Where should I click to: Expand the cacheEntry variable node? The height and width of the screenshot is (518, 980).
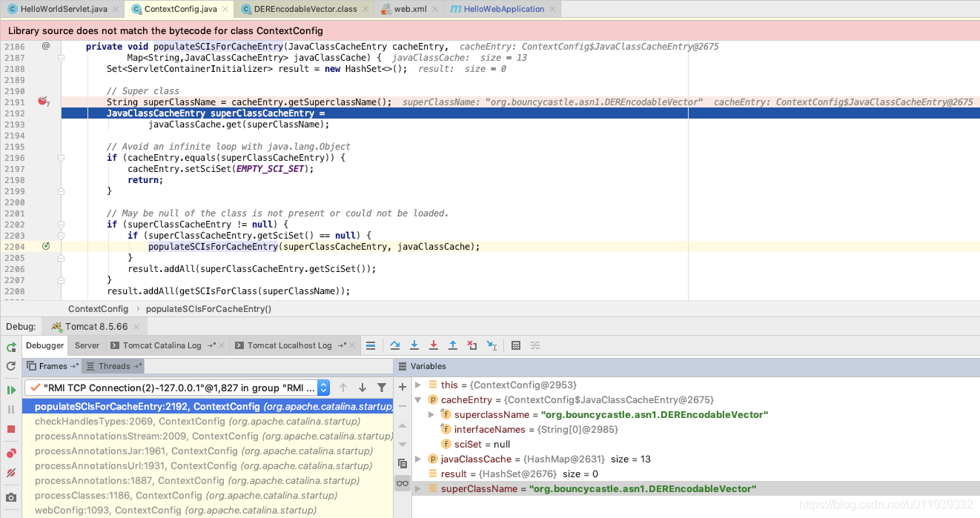(x=418, y=399)
